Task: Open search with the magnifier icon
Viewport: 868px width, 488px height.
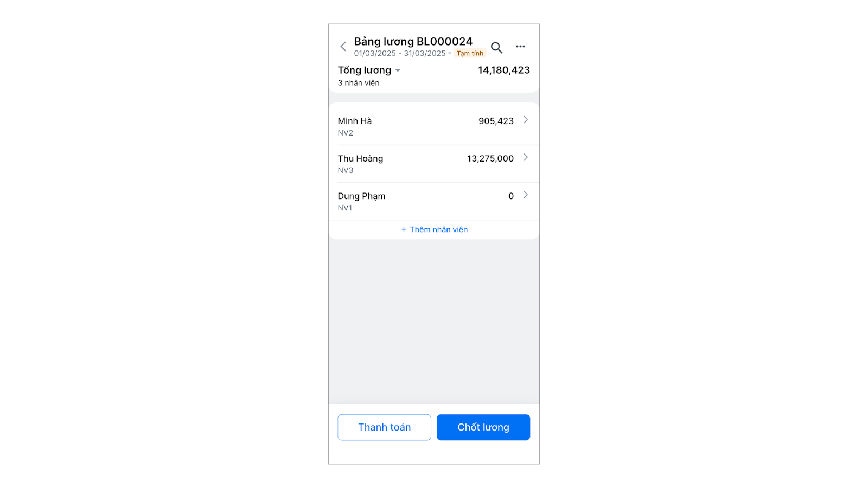Action: tap(496, 47)
